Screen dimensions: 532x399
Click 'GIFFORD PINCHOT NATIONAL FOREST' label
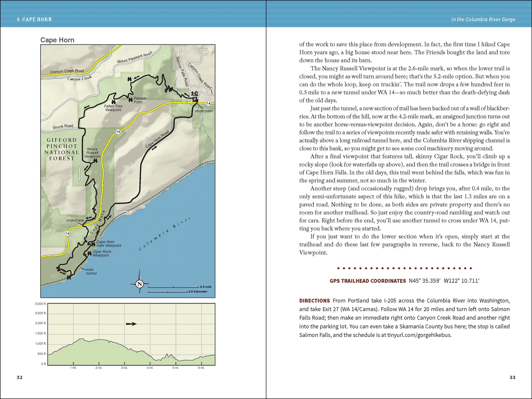click(62, 149)
